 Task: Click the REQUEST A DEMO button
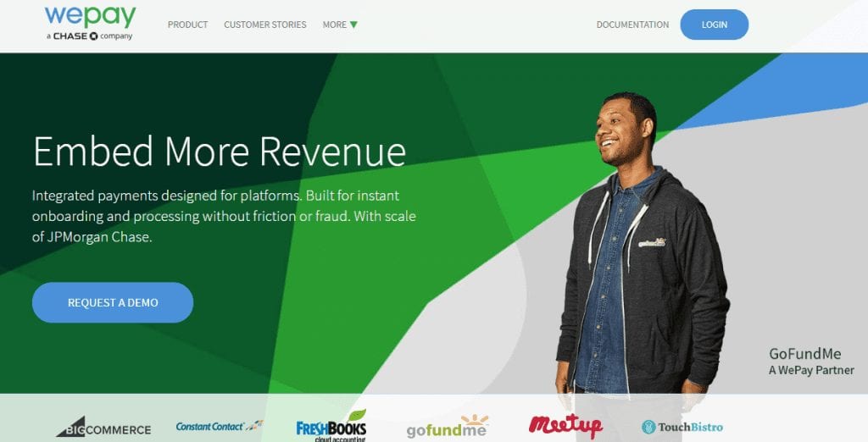click(113, 302)
